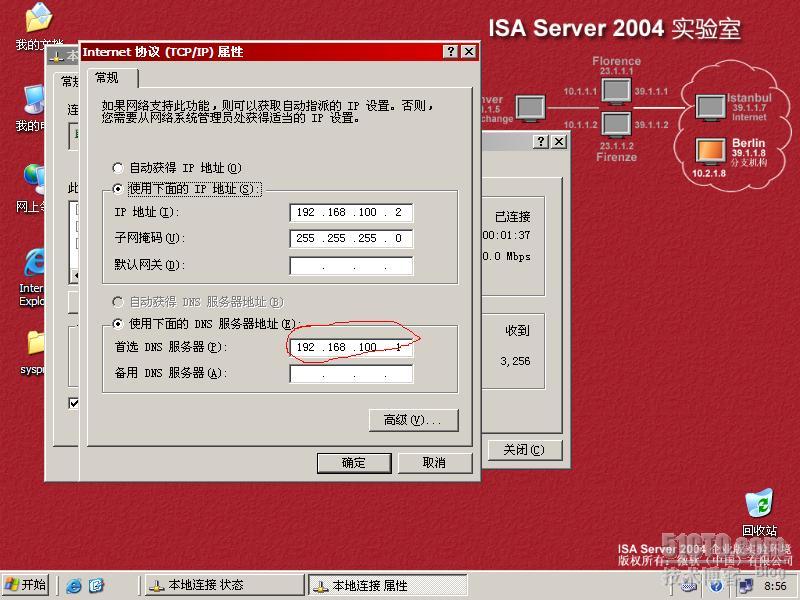Select the obtain IP address automatically radio
800x600 pixels.
point(118,168)
